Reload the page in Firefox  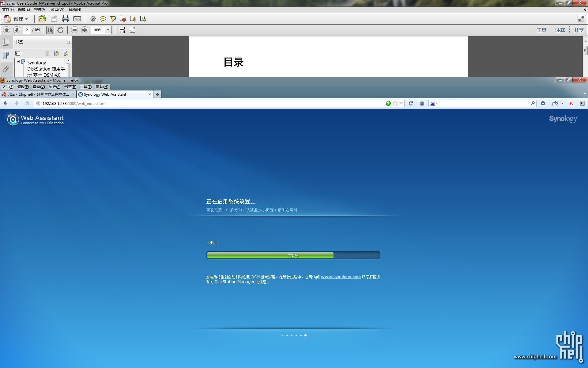tap(411, 103)
